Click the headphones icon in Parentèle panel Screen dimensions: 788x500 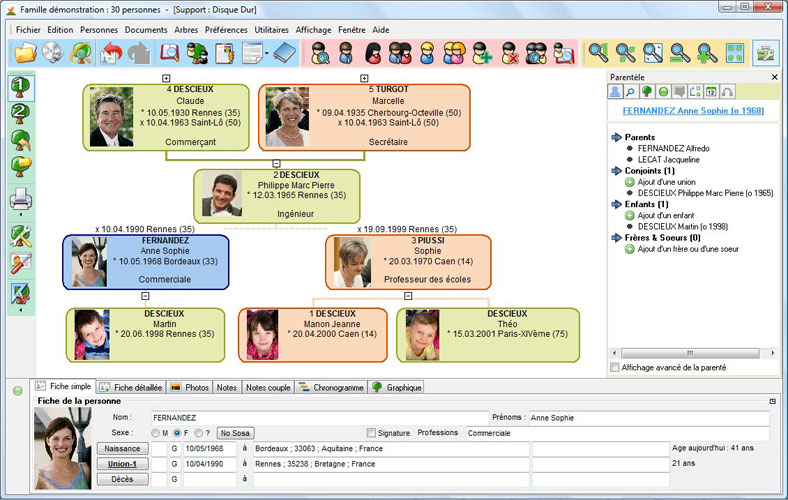(x=727, y=91)
